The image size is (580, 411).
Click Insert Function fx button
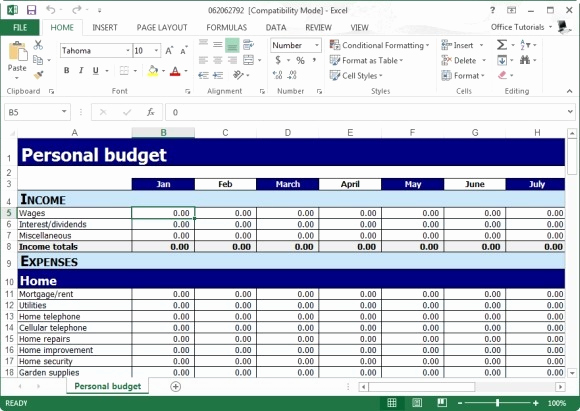(x=151, y=112)
